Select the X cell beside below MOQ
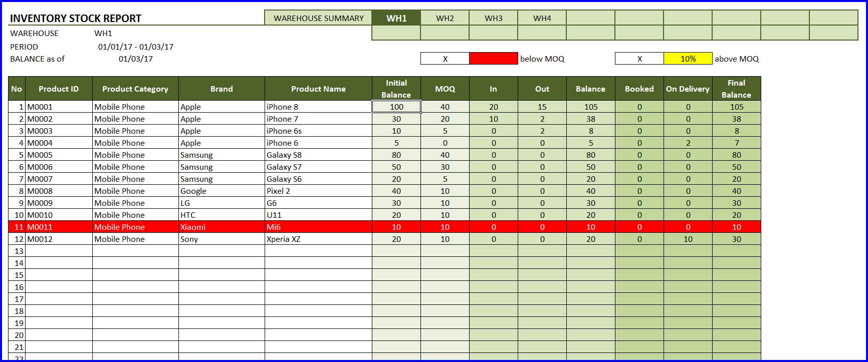 (x=445, y=59)
